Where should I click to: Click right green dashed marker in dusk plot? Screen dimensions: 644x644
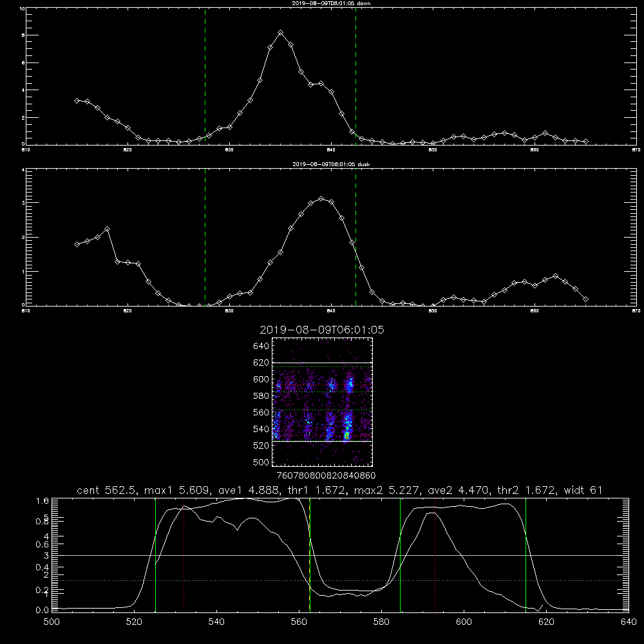355,238
